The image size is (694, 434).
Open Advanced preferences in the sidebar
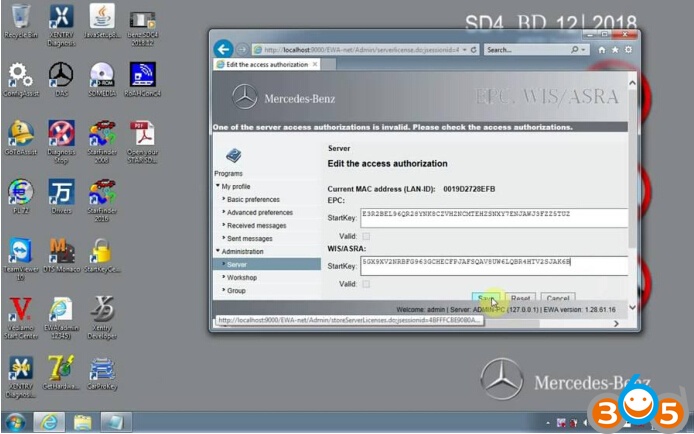(x=260, y=212)
